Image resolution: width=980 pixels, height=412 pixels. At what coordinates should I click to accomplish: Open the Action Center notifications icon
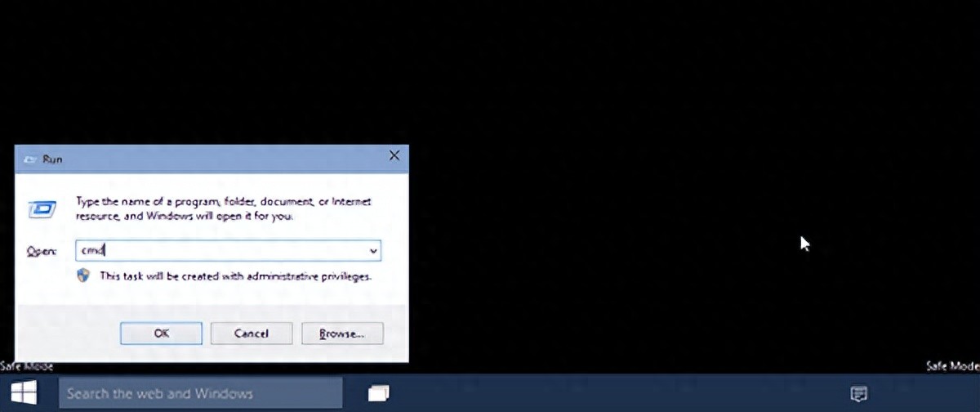pyautogui.click(x=858, y=394)
